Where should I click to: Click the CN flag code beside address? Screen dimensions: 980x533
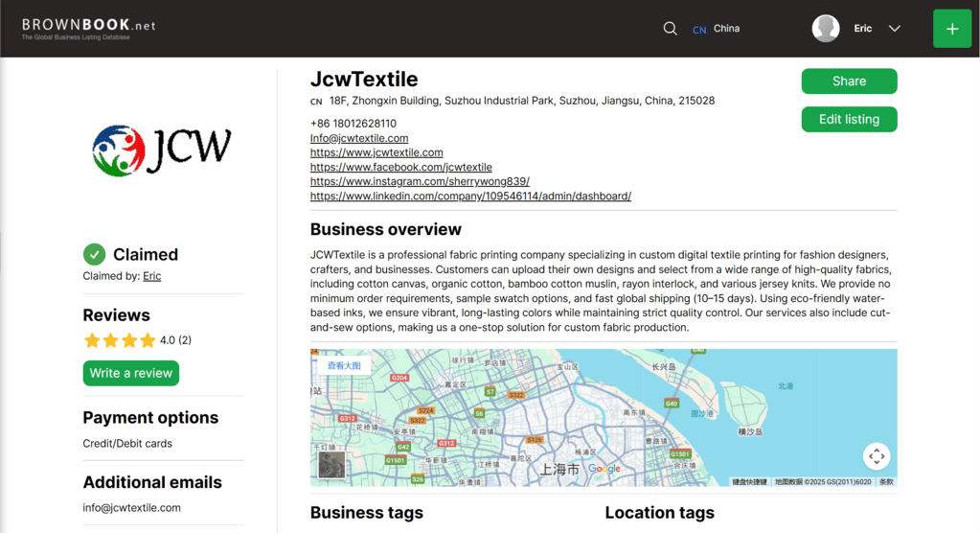316,102
